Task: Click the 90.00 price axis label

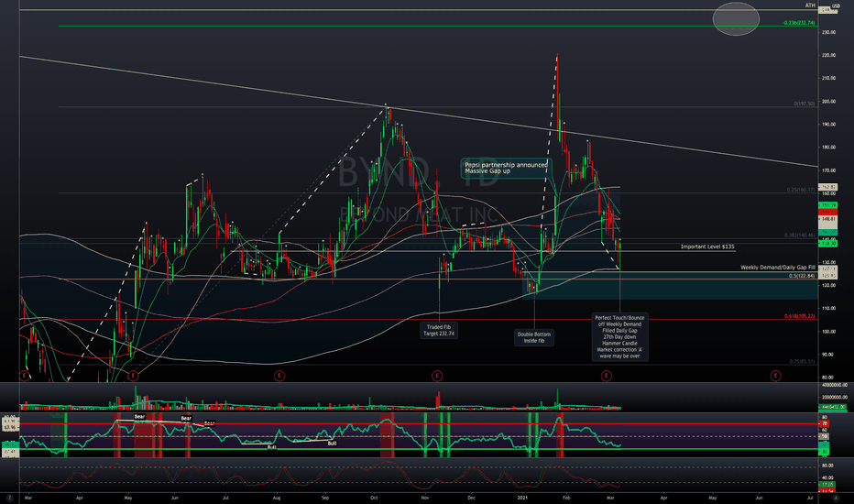Action: pyautogui.click(x=827, y=354)
